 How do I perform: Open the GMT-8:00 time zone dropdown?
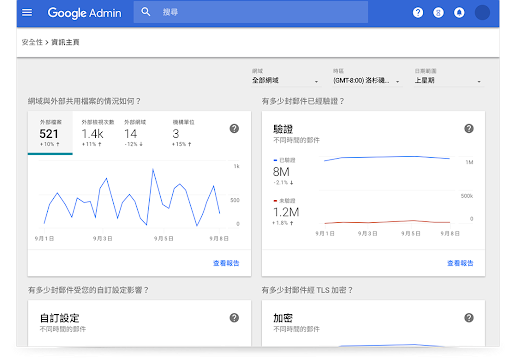pos(367,80)
